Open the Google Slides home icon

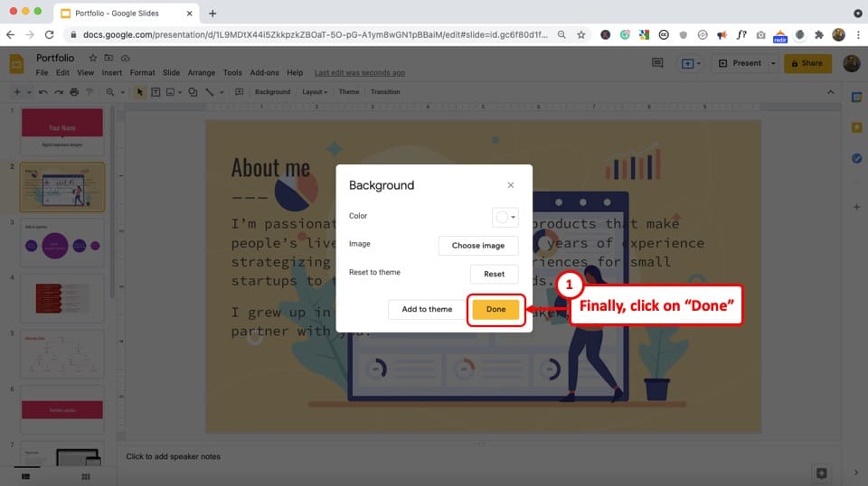[16, 64]
